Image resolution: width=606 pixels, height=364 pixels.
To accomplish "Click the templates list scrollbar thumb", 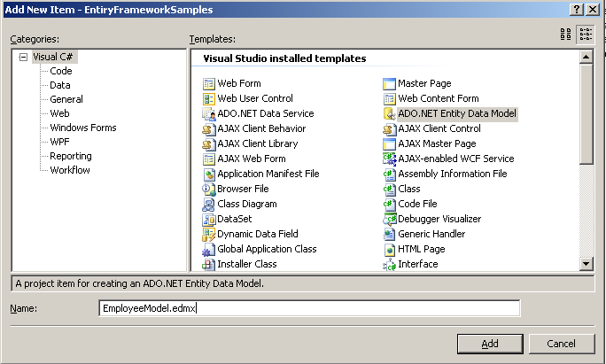I will pos(586,114).
